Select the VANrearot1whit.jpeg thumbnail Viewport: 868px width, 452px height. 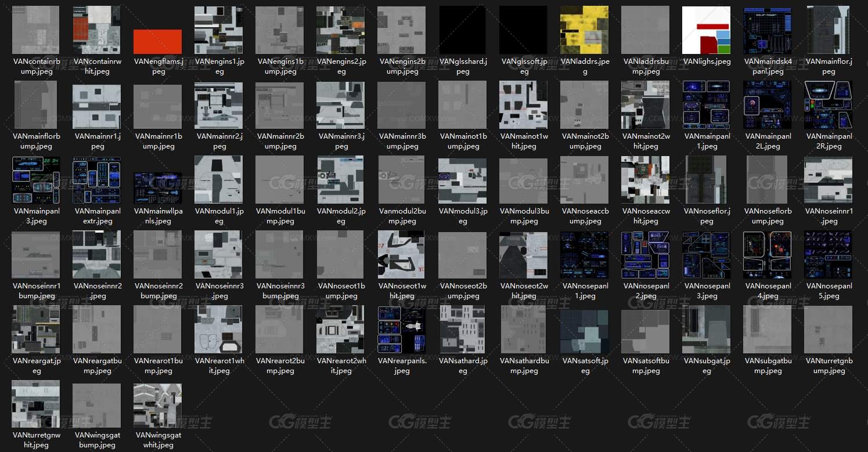point(219,330)
